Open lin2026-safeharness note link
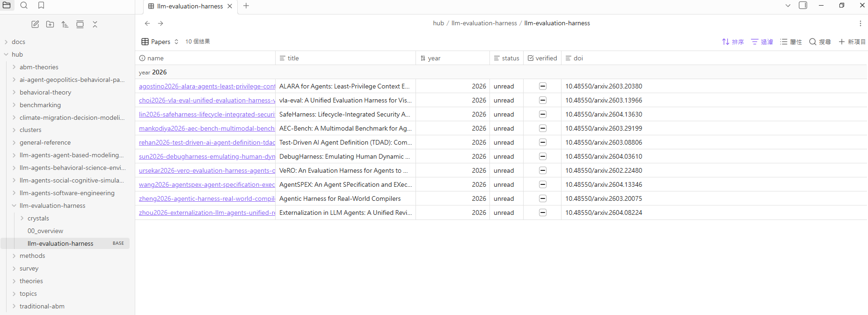This screenshot has width=868, height=315. [x=207, y=114]
